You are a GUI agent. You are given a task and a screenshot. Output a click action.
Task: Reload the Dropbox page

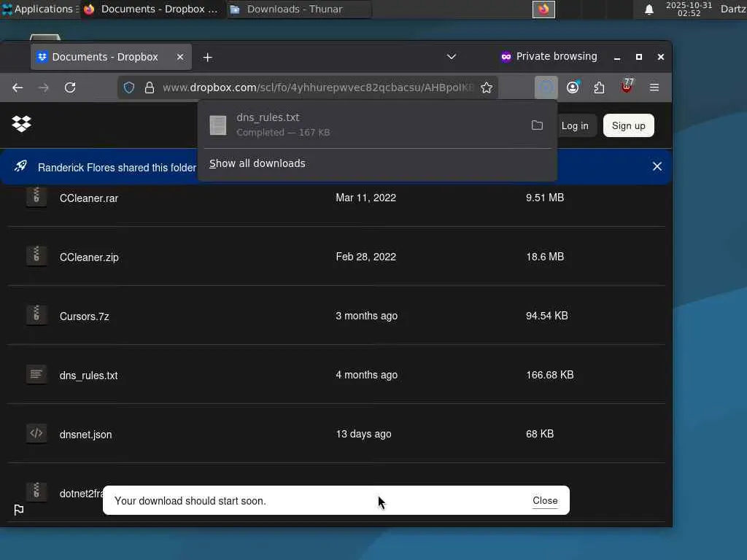[70, 87]
